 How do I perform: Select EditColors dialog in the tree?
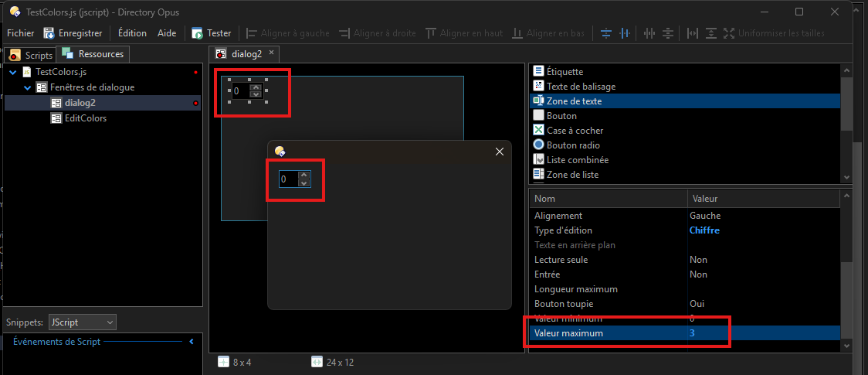click(85, 118)
